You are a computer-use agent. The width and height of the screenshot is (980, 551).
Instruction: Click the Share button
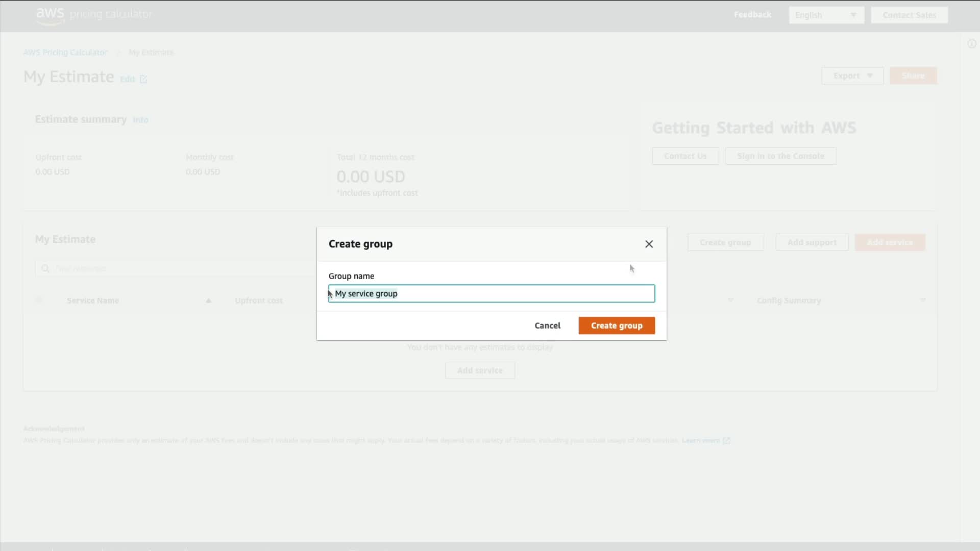[x=913, y=76]
